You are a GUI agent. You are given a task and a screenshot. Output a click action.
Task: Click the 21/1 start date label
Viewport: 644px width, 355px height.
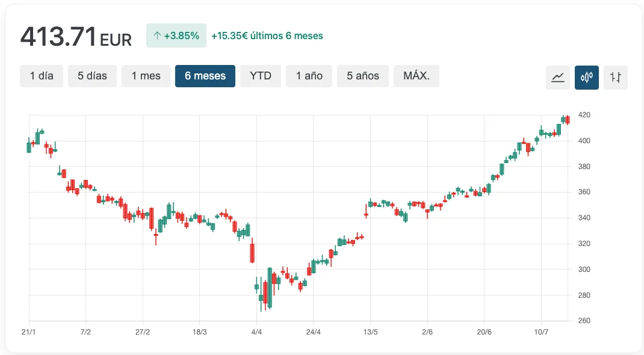[x=29, y=332]
